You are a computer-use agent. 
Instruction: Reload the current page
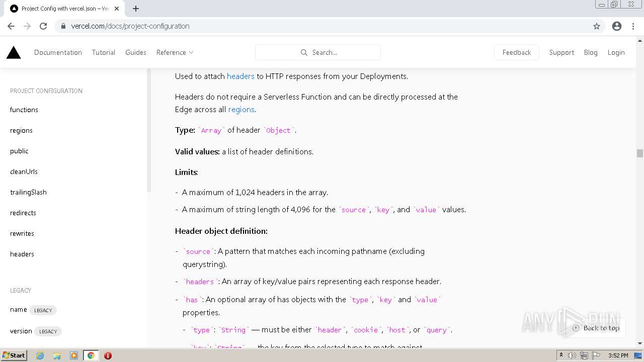(x=43, y=26)
